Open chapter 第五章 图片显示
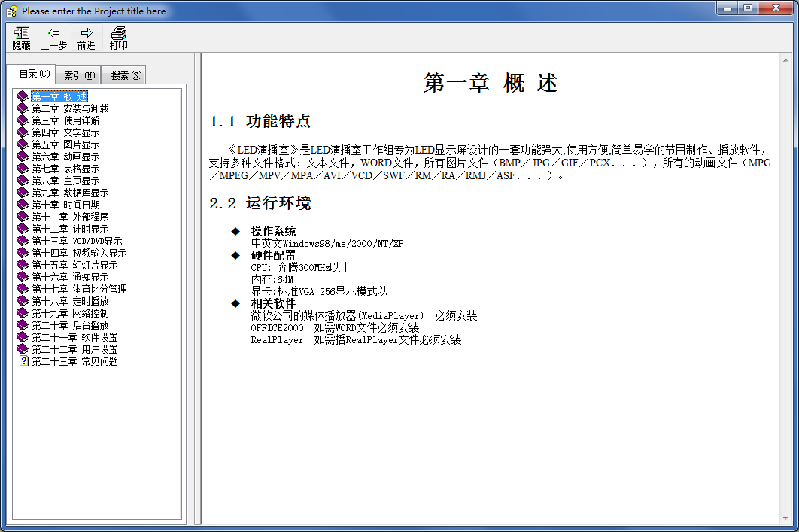799x532 pixels. tap(65, 144)
